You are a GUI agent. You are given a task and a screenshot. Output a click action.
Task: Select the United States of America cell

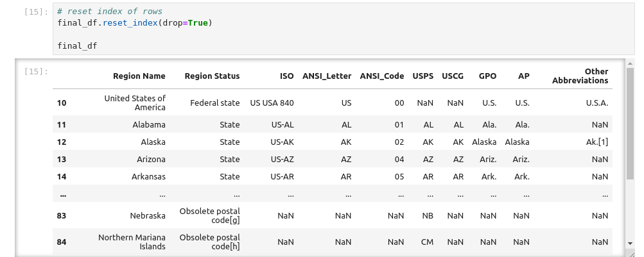[x=135, y=103]
